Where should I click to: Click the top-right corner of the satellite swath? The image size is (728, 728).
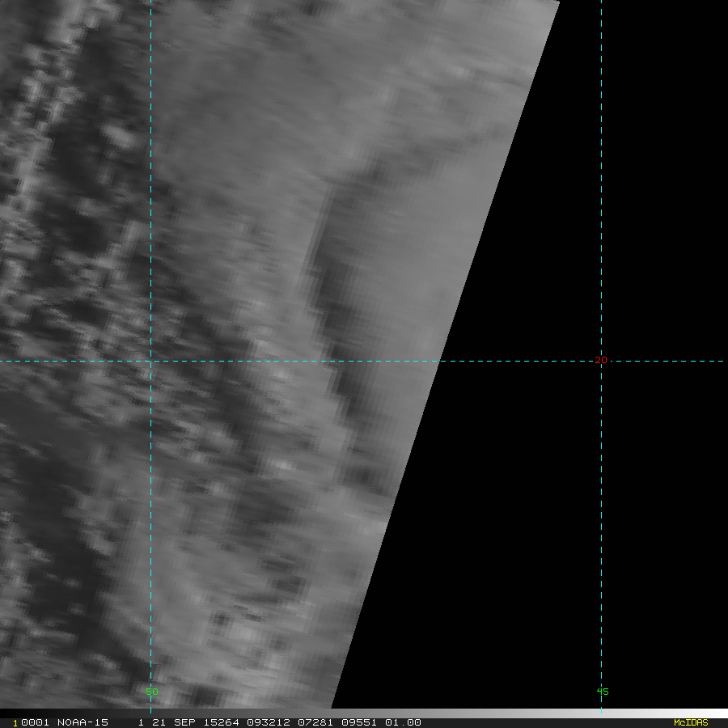tap(558, 2)
